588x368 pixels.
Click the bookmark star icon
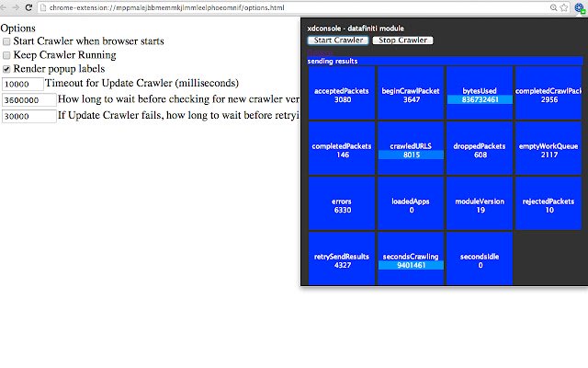[x=563, y=7]
